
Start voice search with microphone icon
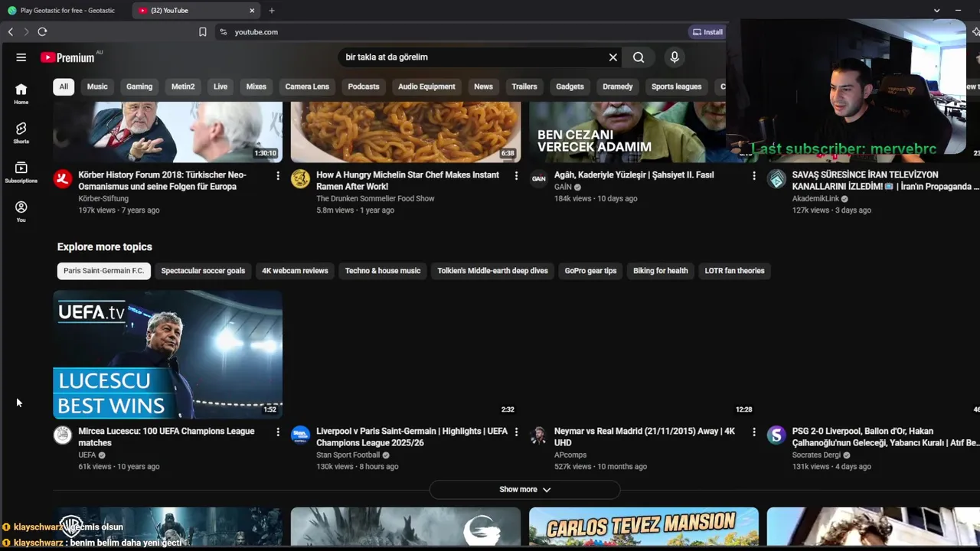(x=675, y=57)
